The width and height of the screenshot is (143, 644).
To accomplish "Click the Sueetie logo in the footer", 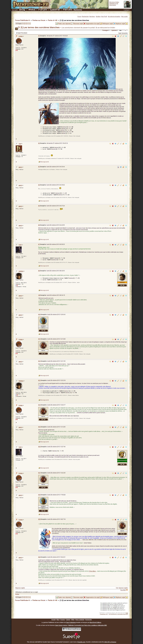I will coord(71,636).
